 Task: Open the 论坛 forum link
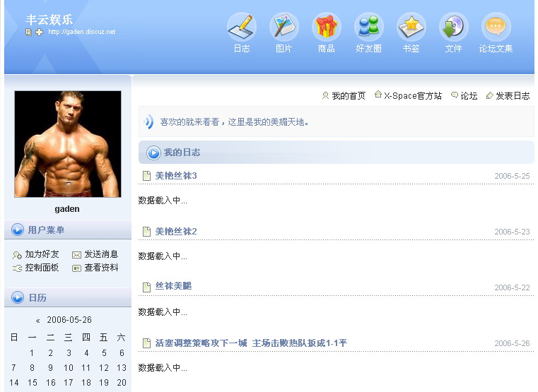coord(469,96)
